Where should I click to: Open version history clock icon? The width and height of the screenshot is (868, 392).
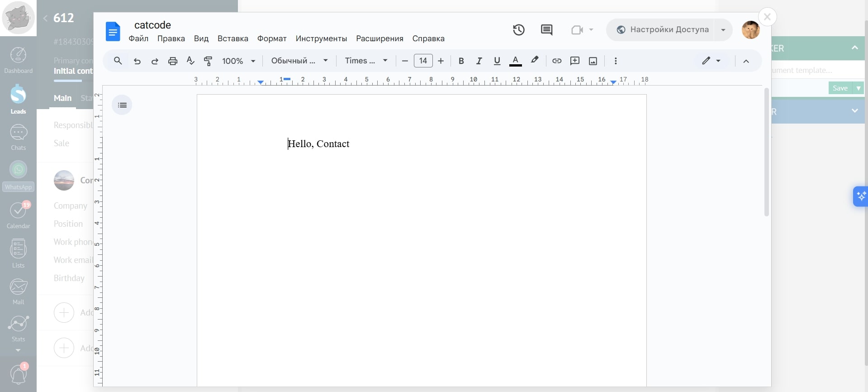pos(518,30)
